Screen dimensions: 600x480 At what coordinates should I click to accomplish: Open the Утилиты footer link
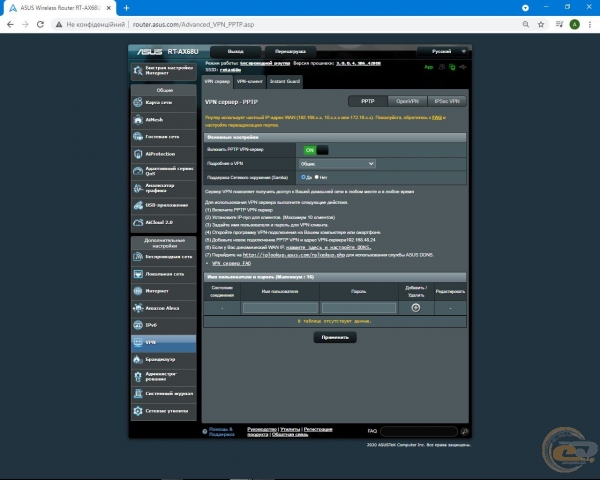tap(290, 429)
